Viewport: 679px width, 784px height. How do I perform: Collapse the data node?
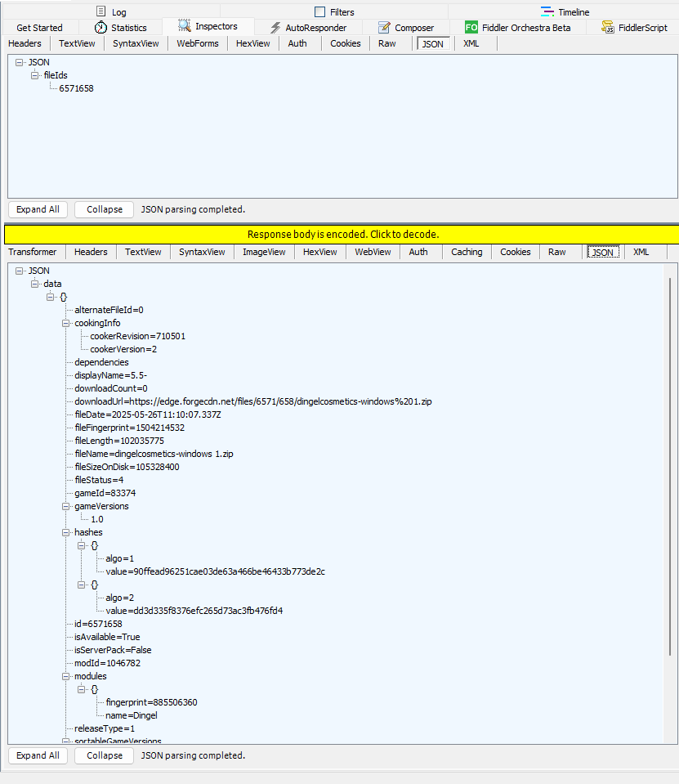click(34, 284)
